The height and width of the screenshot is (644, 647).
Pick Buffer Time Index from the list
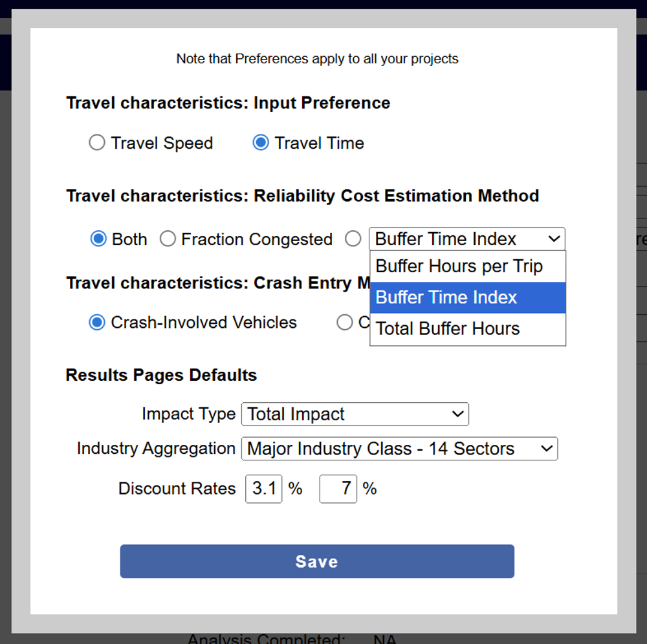468,297
